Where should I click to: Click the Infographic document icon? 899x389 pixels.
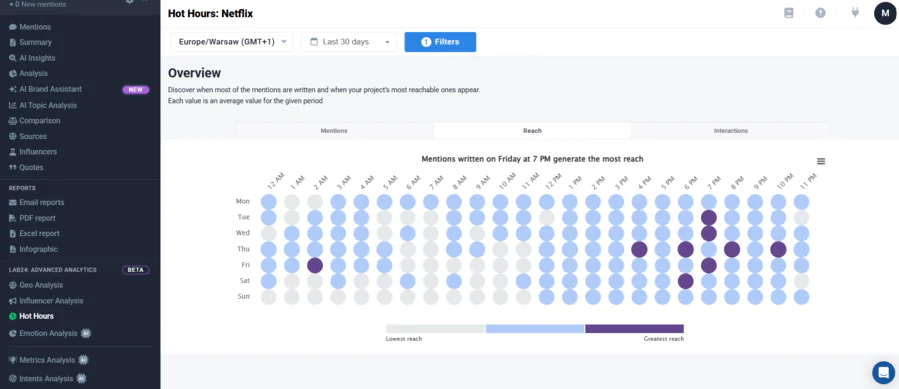click(x=13, y=249)
